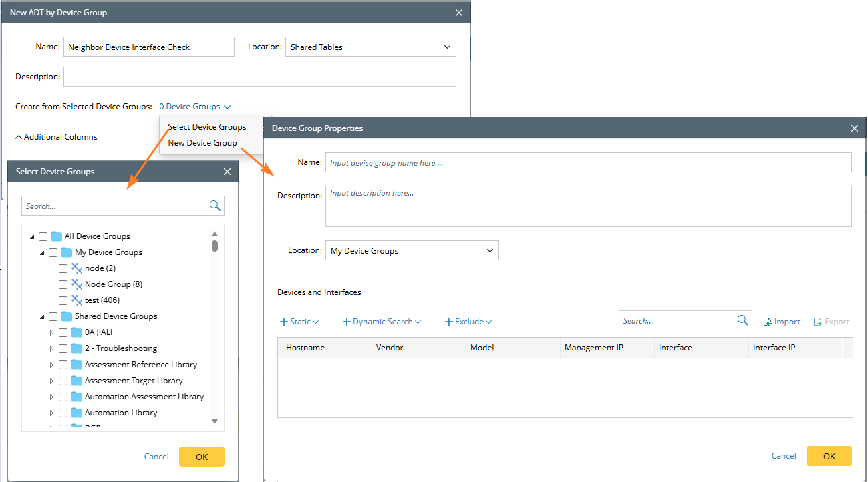Select the Node Group (8) device group icon
Viewport: 868px width, 482px height.
pos(77,284)
